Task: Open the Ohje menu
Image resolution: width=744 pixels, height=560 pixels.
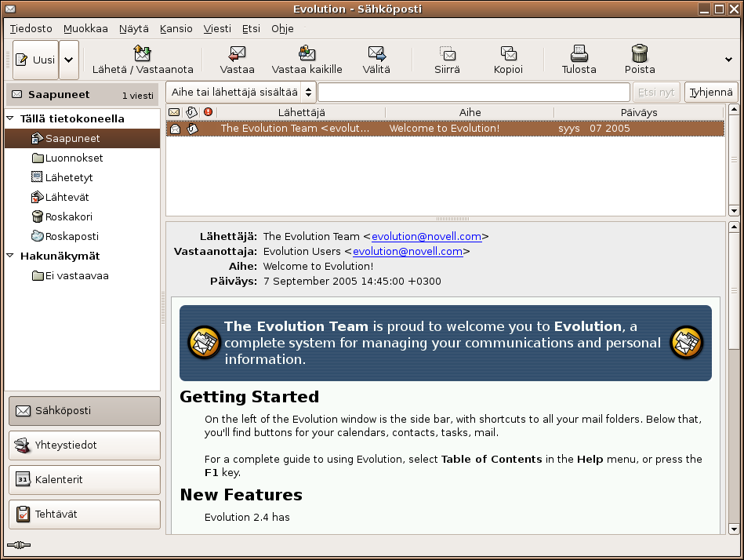Action: 282,28
